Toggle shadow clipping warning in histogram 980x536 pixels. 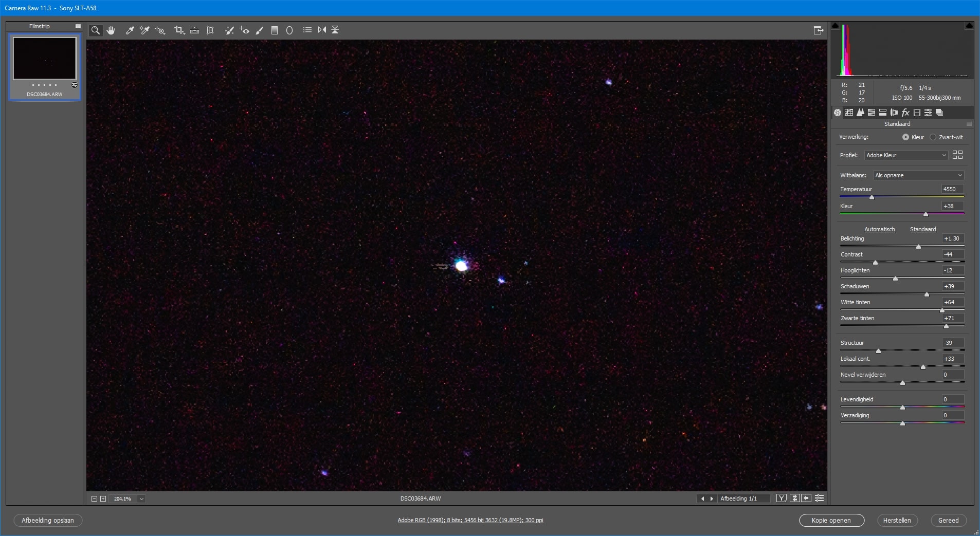(x=836, y=25)
